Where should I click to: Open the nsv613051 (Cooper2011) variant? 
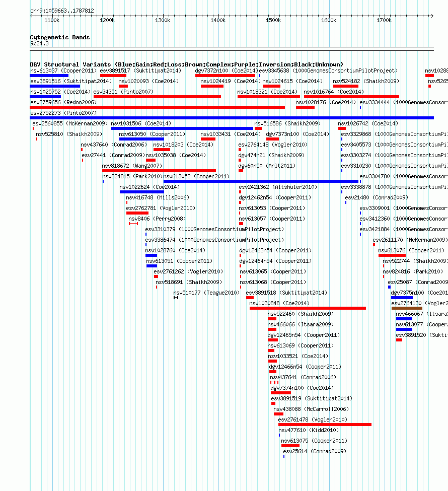(x=179, y=261)
